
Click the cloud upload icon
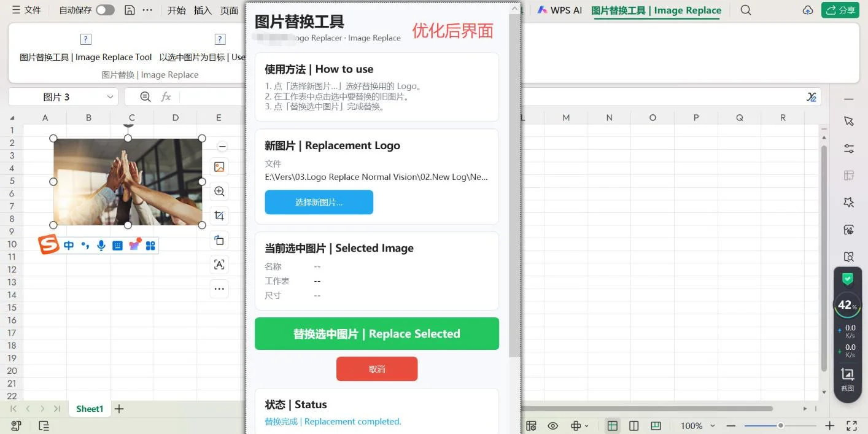808,10
